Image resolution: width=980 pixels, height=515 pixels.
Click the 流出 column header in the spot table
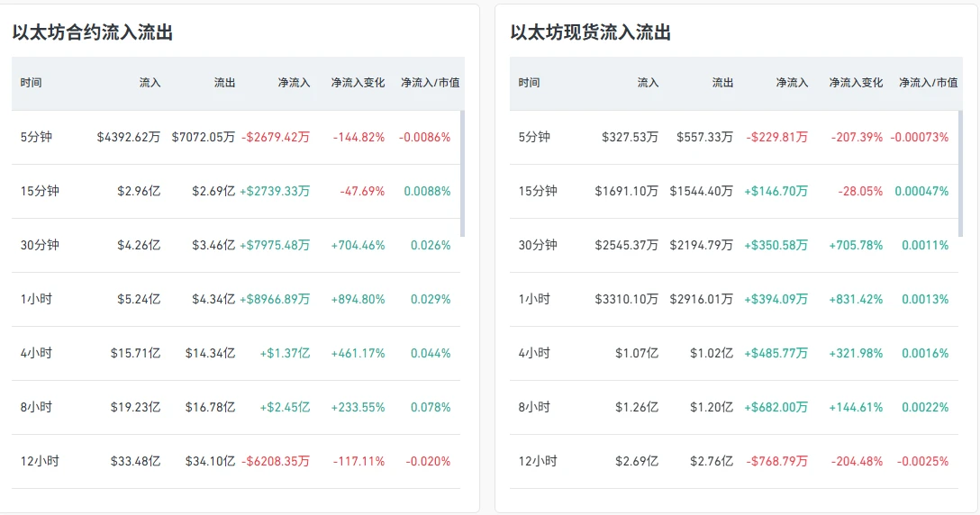point(722,83)
